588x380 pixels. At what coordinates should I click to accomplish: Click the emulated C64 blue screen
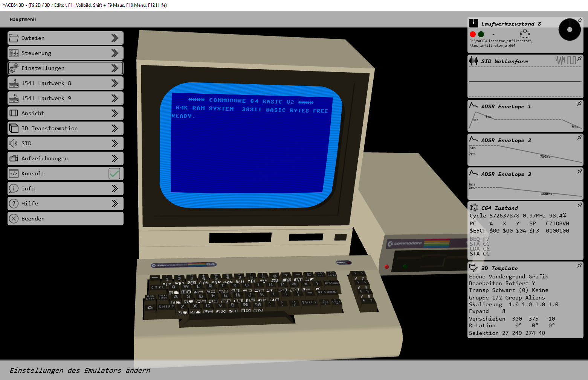250,145
